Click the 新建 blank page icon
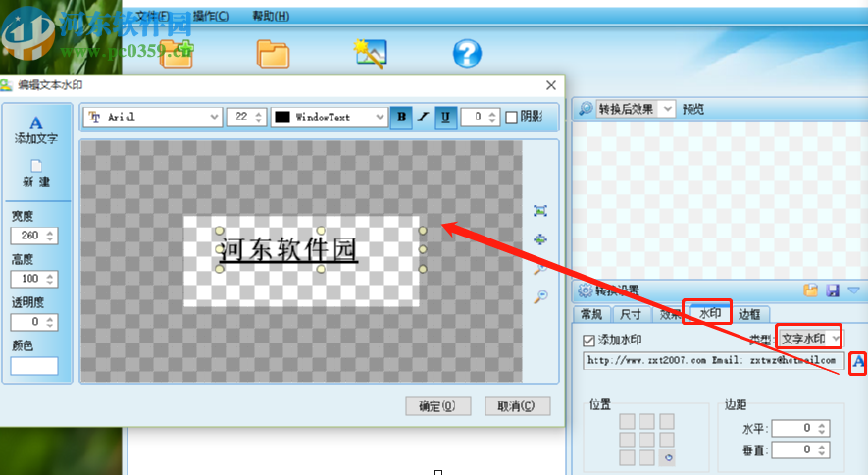Screen dimensions: 868x475 click(x=36, y=166)
